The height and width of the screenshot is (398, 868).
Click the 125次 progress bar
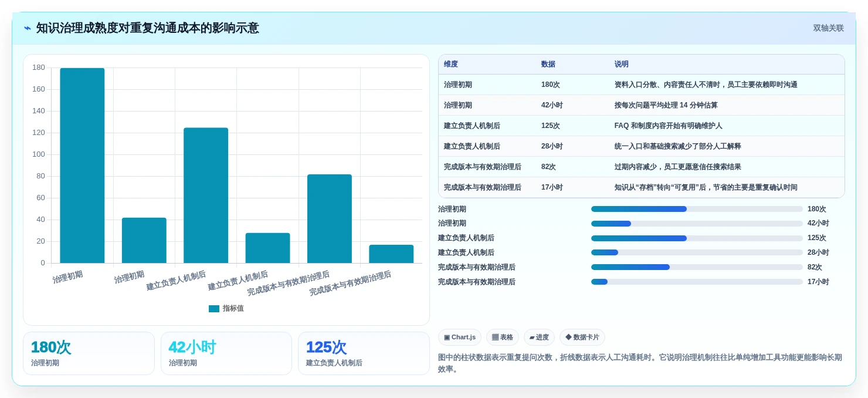[697, 238]
